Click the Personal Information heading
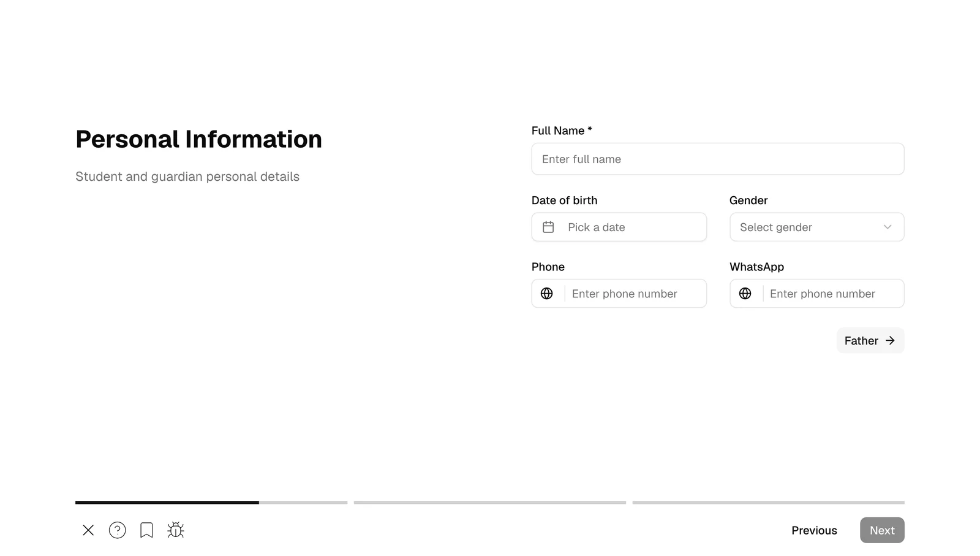This screenshot has height=556, width=980. pyautogui.click(x=198, y=140)
